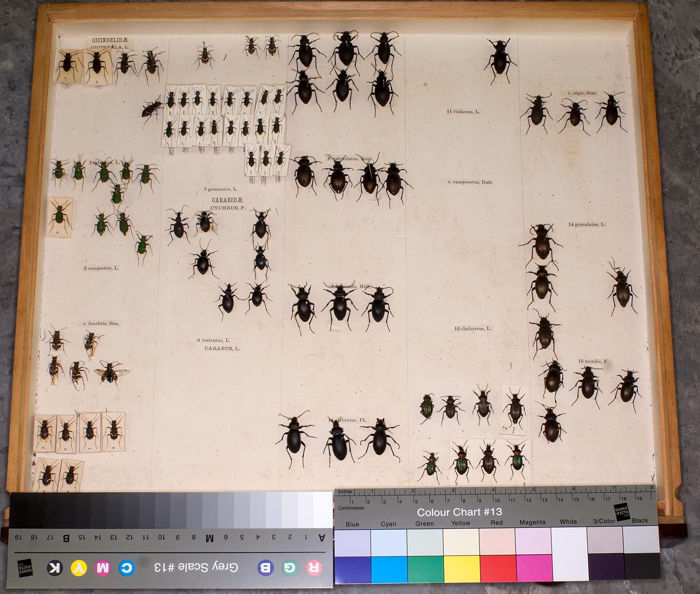700x594 pixels.
Task: Click the 'Colour Chart #13' title
Action: point(459,512)
